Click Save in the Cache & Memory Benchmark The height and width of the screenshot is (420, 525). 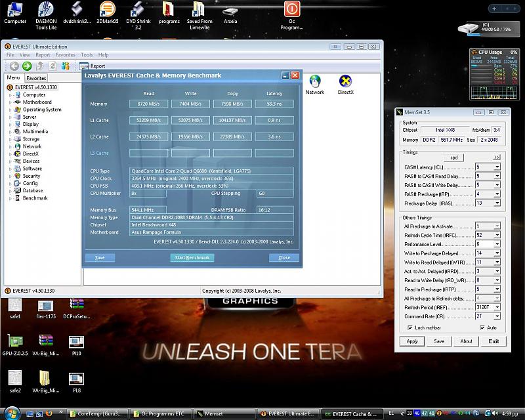coord(100,257)
